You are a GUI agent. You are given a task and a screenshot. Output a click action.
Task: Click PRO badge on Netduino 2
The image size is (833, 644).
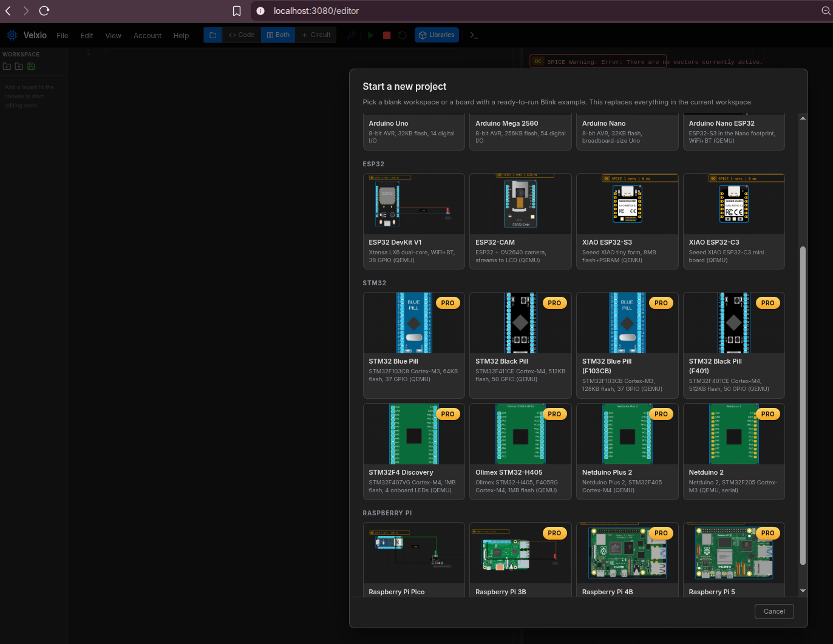(x=768, y=414)
